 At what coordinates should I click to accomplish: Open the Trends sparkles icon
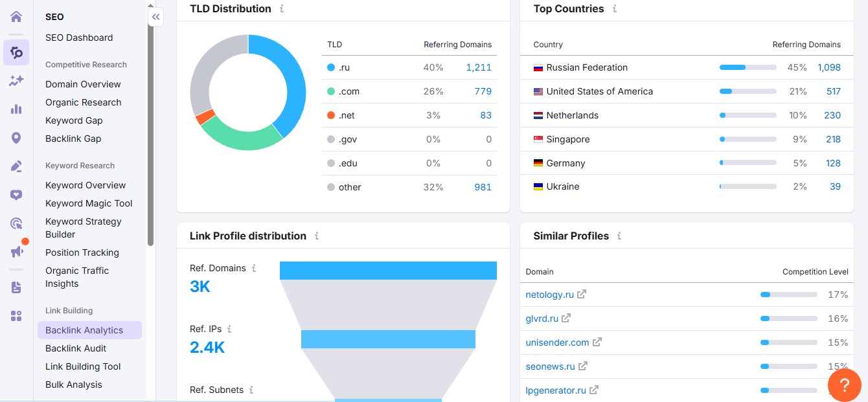tap(16, 80)
